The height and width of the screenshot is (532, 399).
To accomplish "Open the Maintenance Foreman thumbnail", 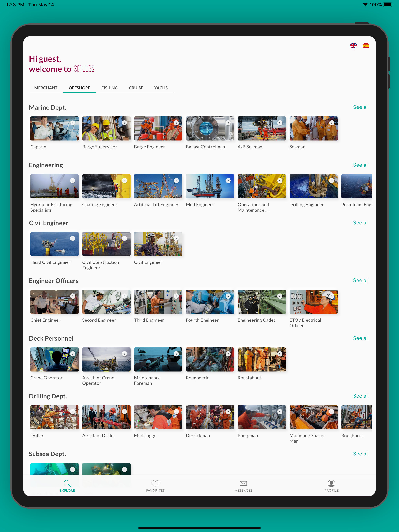I will click(158, 359).
